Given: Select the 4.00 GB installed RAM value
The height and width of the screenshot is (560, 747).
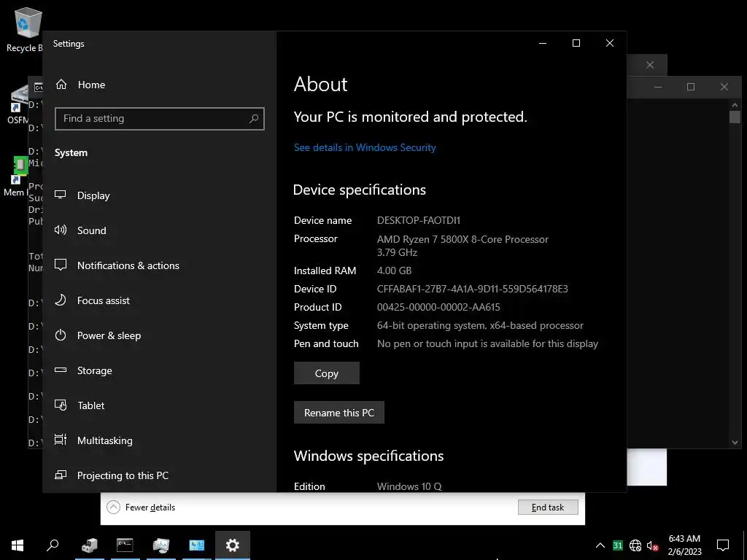Looking at the screenshot, I should point(394,271).
